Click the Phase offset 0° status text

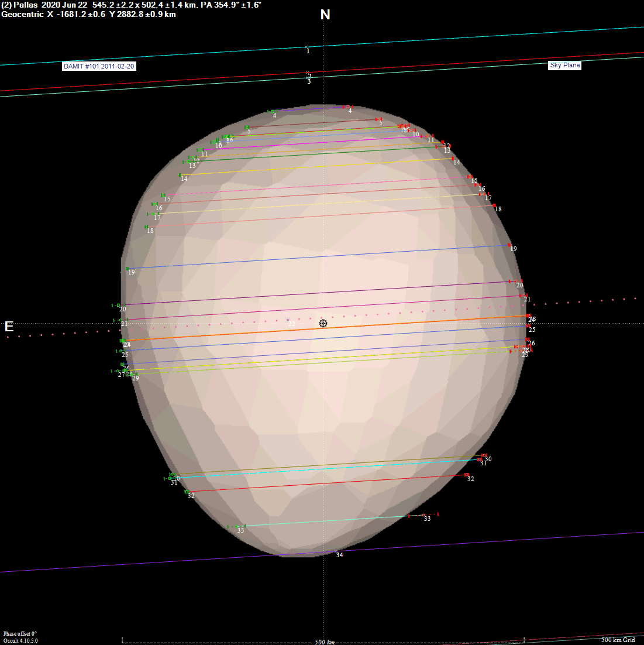pos(19,634)
